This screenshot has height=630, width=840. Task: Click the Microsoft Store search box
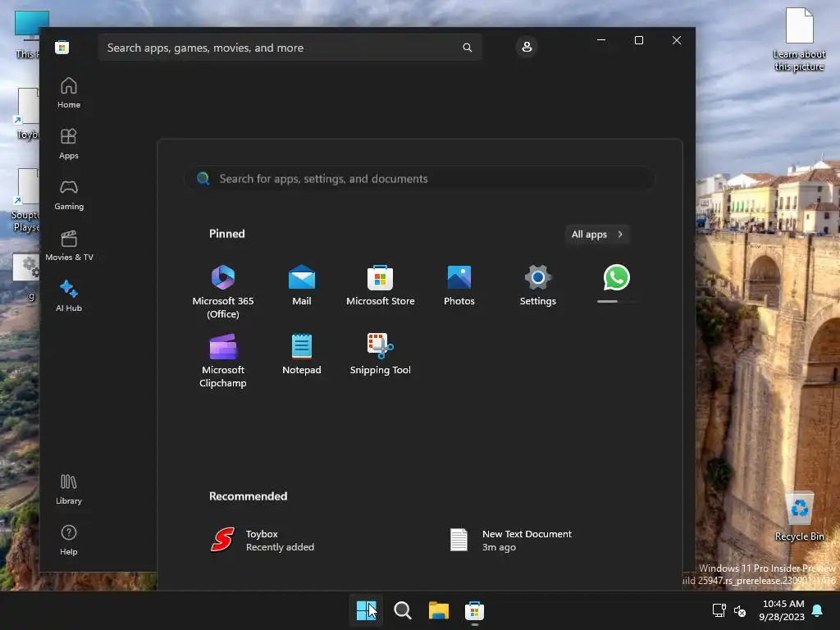click(x=290, y=48)
